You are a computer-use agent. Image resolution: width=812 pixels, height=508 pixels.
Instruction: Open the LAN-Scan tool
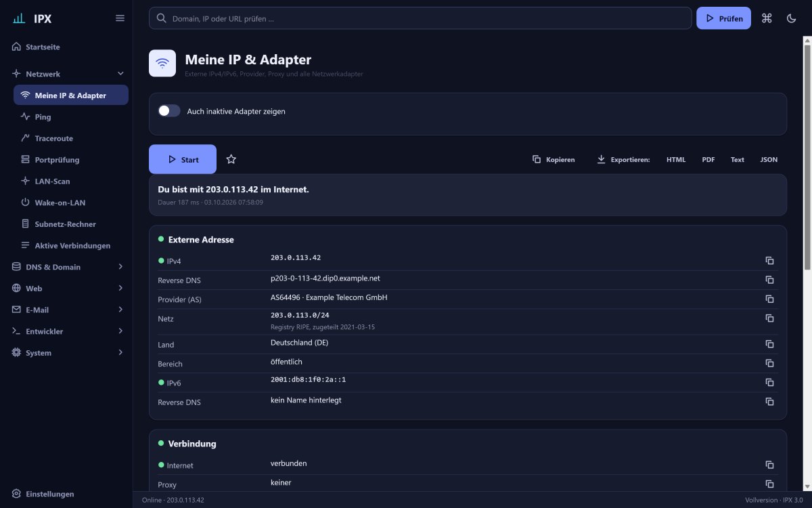(x=71, y=181)
